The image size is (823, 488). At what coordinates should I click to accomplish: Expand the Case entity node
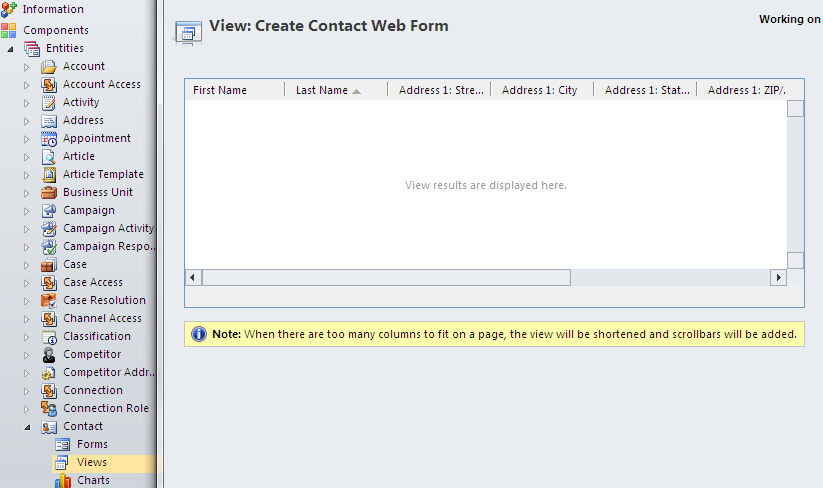click(x=27, y=265)
